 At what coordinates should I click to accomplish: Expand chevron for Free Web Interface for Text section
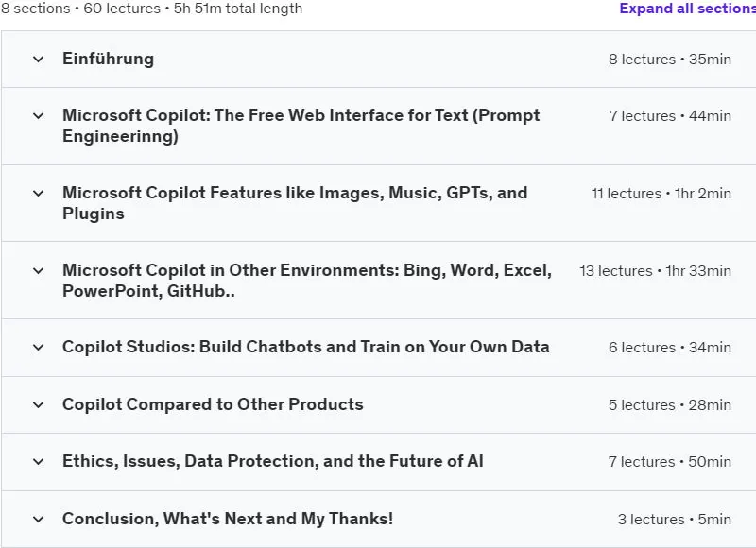point(38,115)
